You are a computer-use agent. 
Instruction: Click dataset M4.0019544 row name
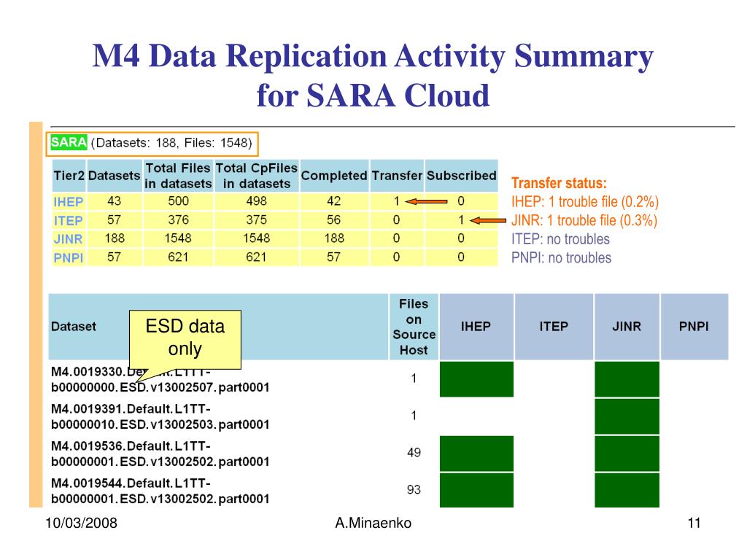pyautogui.click(x=160, y=491)
